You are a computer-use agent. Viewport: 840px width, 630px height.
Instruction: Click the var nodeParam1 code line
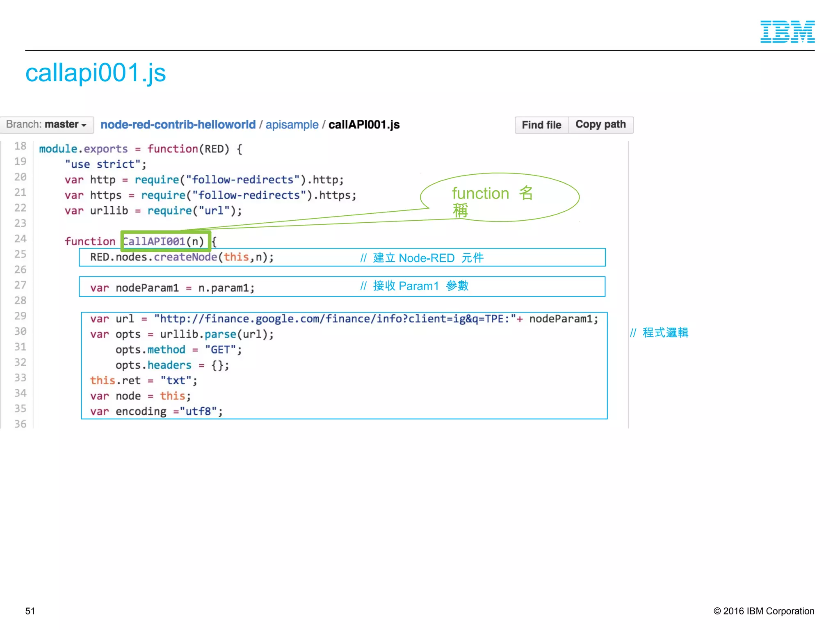coord(172,288)
